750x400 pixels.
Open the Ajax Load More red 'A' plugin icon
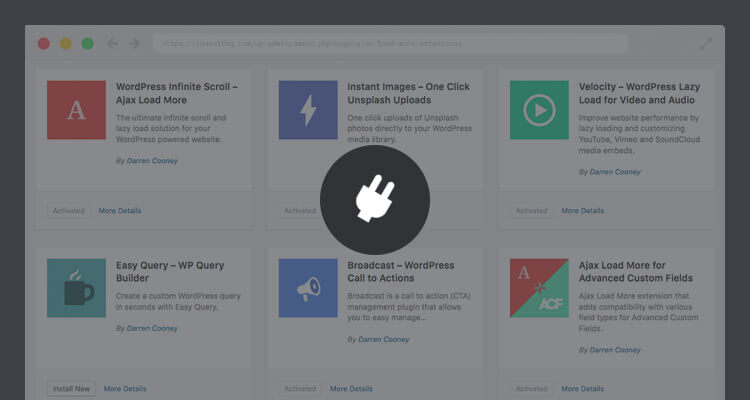[x=77, y=110]
